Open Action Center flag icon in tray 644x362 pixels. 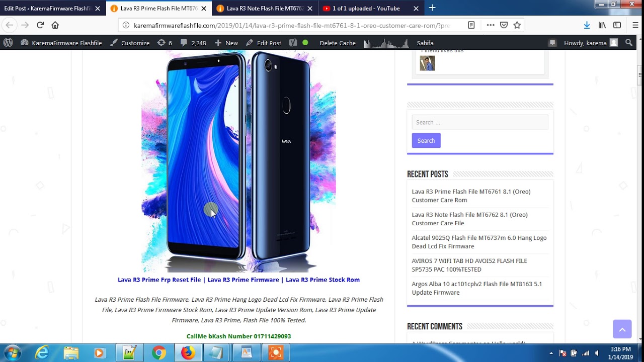563,353
